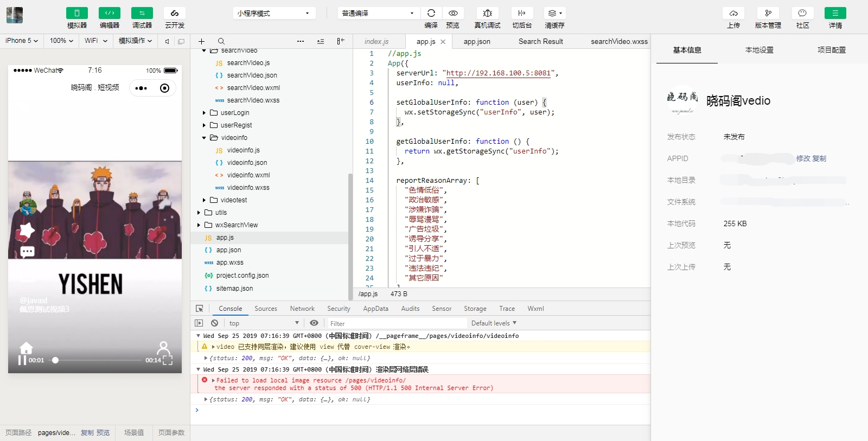Screen dimensions: 868x441
Task: Click the 修改 AppID link
Action: coord(803,158)
